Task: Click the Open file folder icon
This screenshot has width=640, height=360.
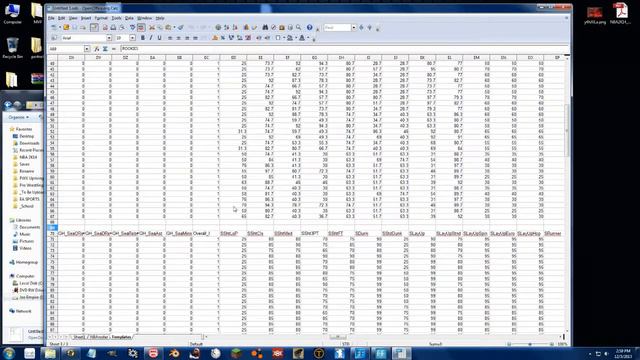Action: [x=66, y=27]
